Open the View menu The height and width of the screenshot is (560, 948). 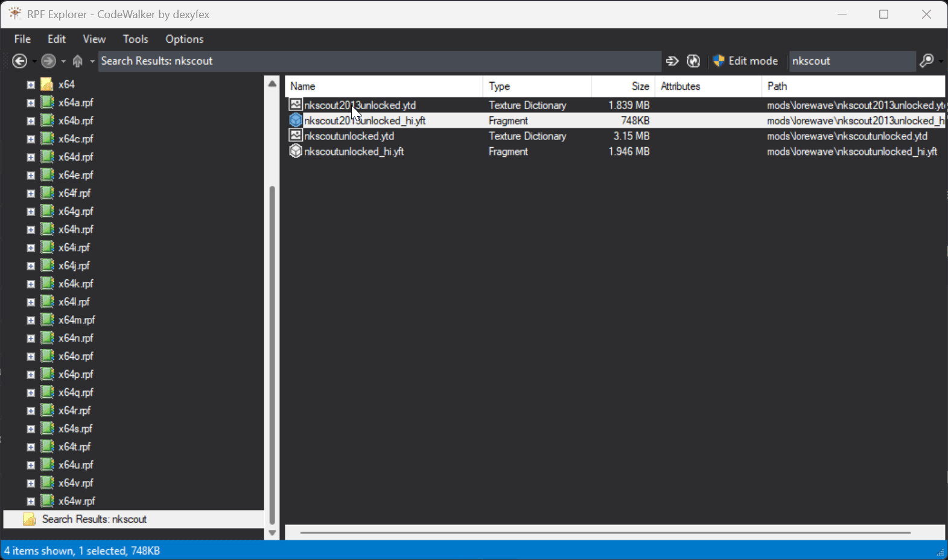94,39
